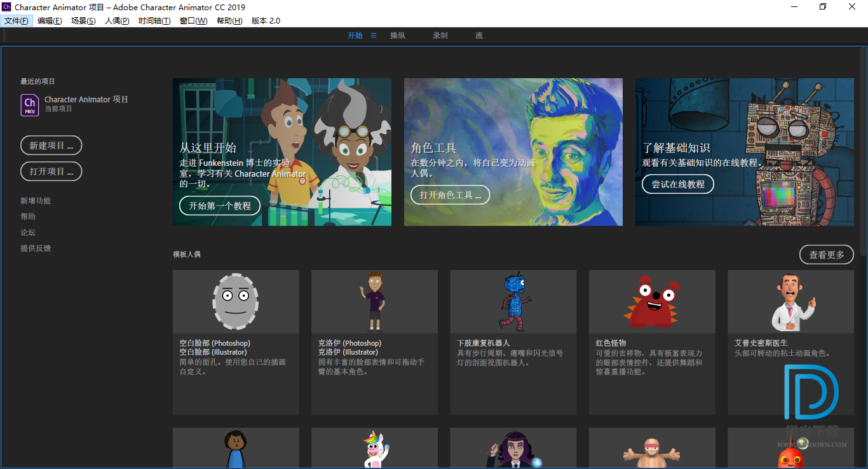The height and width of the screenshot is (469, 868).
Task: Open the 文件(F) menu
Action: tap(17, 21)
